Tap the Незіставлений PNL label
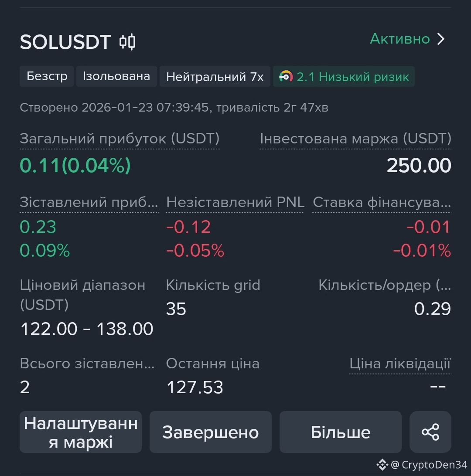Viewport: 471px width, 476px height. pyautogui.click(x=235, y=202)
